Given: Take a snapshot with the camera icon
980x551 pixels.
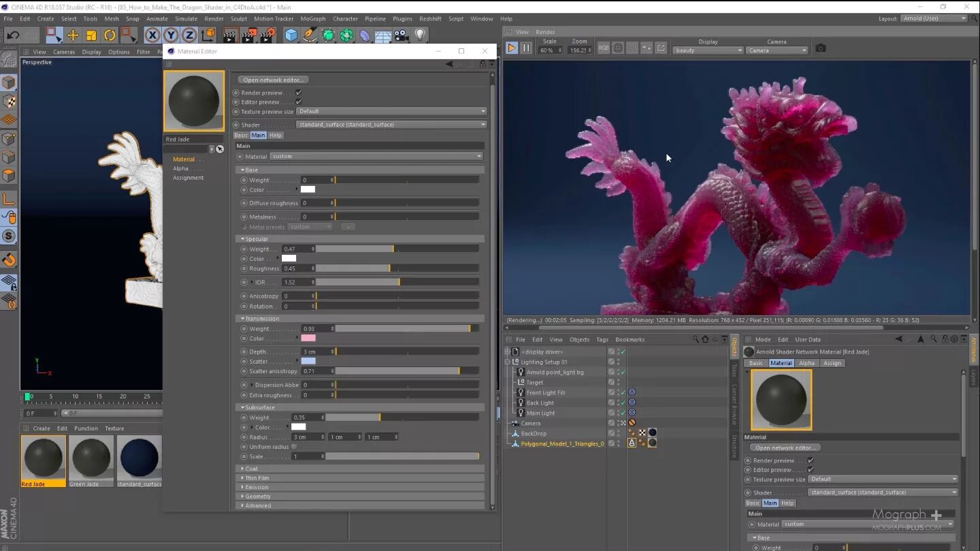Looking at the screenshot, I should point(821,48).
